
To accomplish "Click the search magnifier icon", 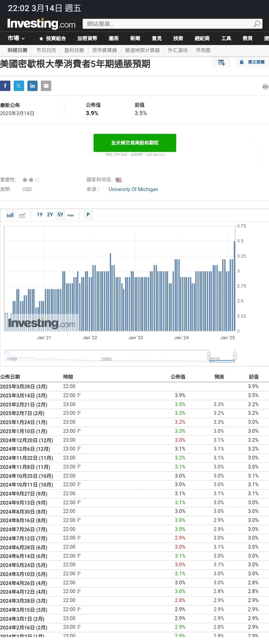I will [x=257, y=24].
